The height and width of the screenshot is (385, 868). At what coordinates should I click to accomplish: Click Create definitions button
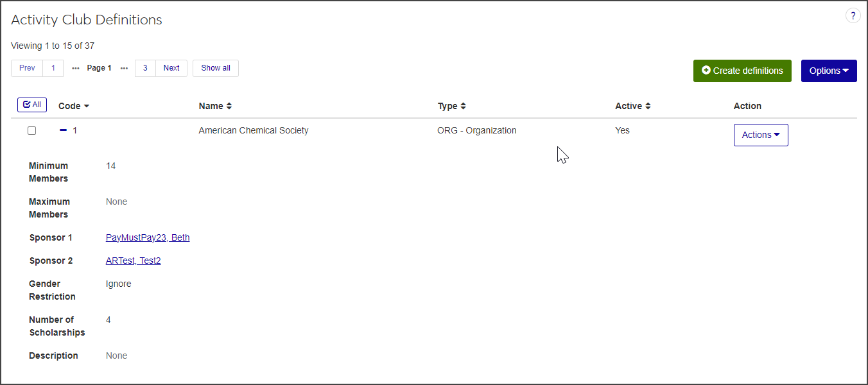tap(742, 71)
